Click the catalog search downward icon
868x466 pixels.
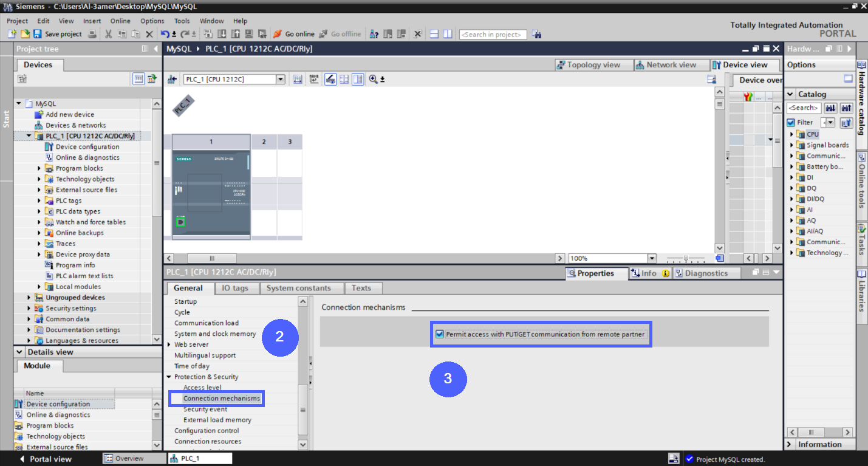(830, 108)
